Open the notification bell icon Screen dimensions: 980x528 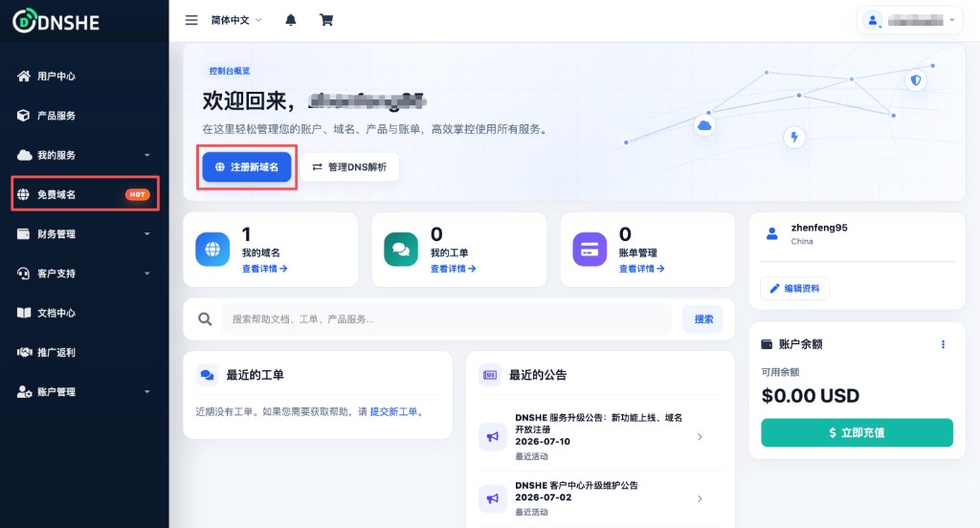pos(291,20)
